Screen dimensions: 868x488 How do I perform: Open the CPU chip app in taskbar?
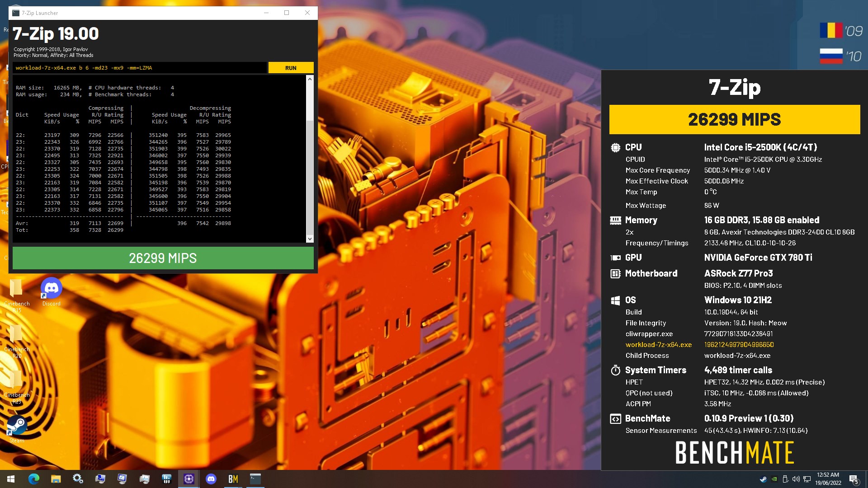coord(189,479)
